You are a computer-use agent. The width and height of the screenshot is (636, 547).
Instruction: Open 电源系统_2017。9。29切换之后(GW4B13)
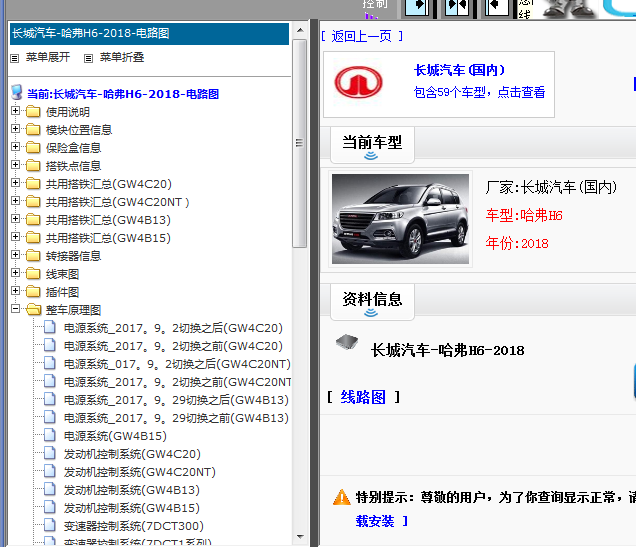point(176,400)
